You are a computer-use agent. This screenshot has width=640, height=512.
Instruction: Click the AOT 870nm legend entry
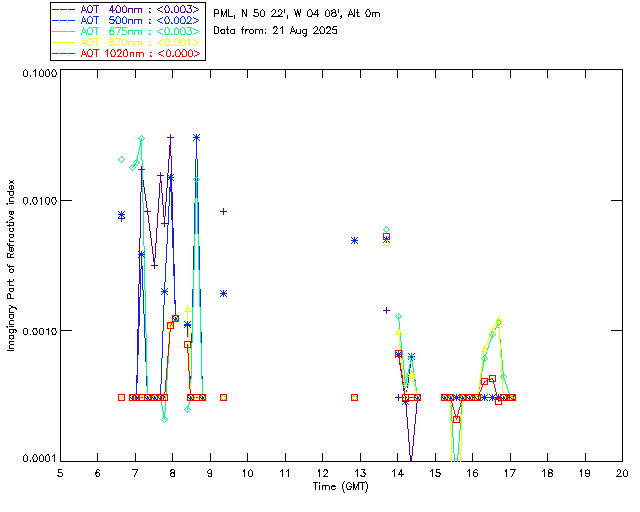(x=127, y=42)
